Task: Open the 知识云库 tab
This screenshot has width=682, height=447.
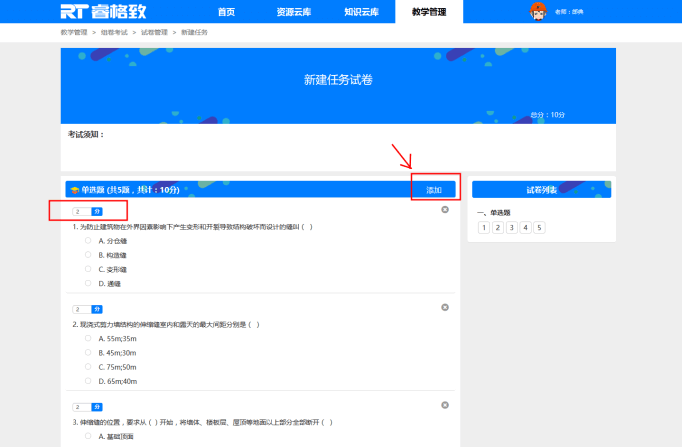Action: pyautogui.click(x=360, y=12)
